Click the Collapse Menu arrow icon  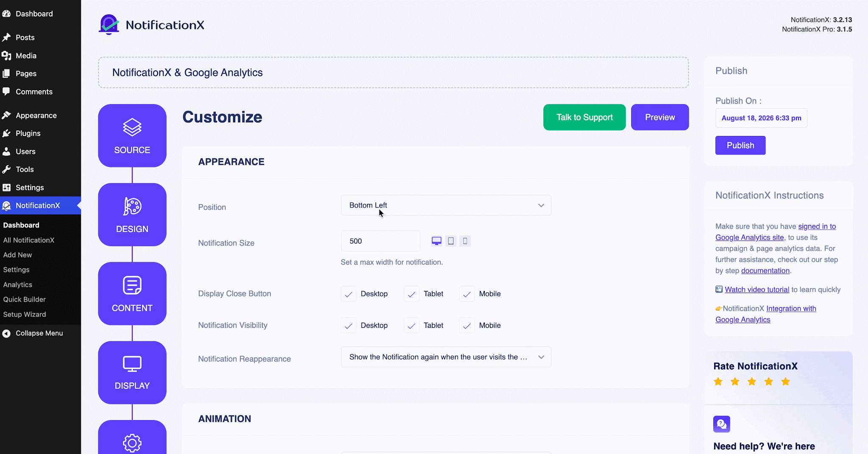click(6, 333)
